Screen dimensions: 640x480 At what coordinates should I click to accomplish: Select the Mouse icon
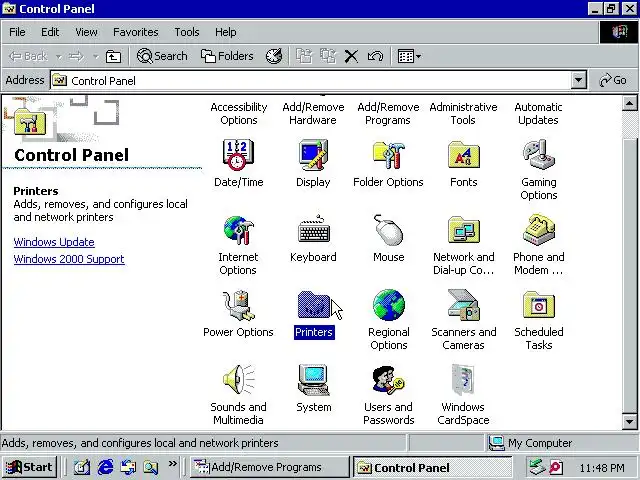click(x=388, y=230)
